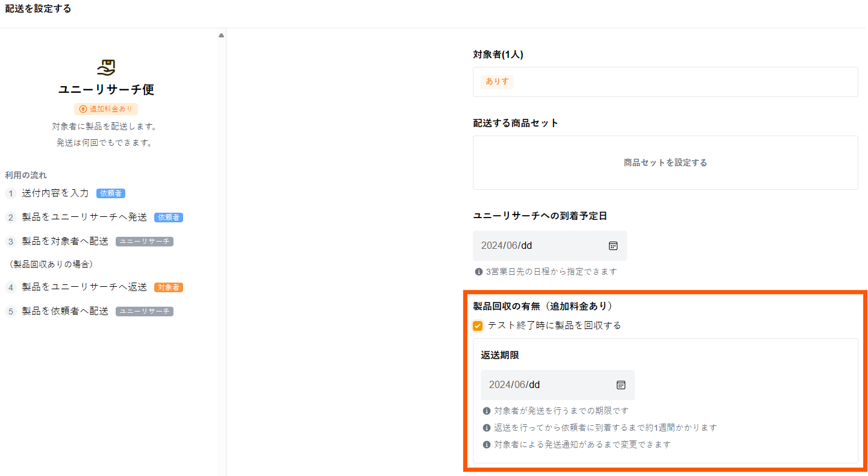
Task: Click info icon beside 3営業日先の日程から指定できます
Action: (x=479, y=272)
